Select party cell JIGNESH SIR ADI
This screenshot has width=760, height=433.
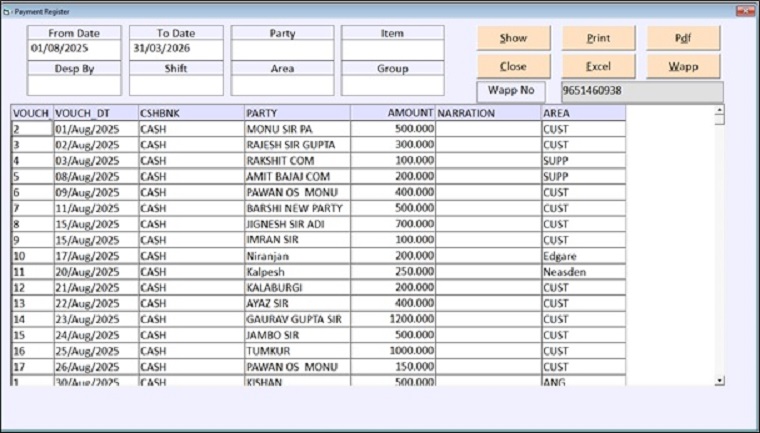click(298, 225)
